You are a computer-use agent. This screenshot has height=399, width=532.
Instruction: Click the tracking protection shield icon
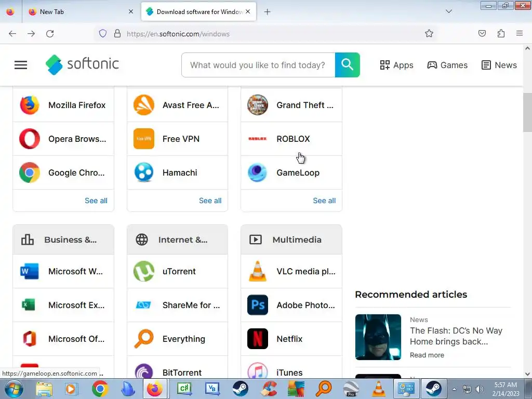103,34
